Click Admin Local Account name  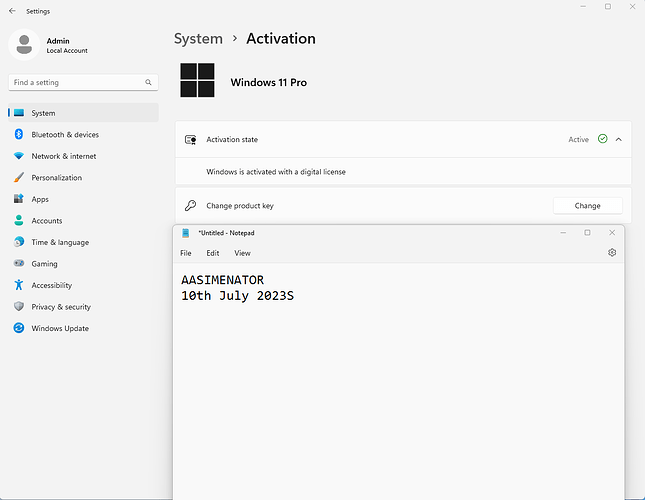(x=67, y=45)
